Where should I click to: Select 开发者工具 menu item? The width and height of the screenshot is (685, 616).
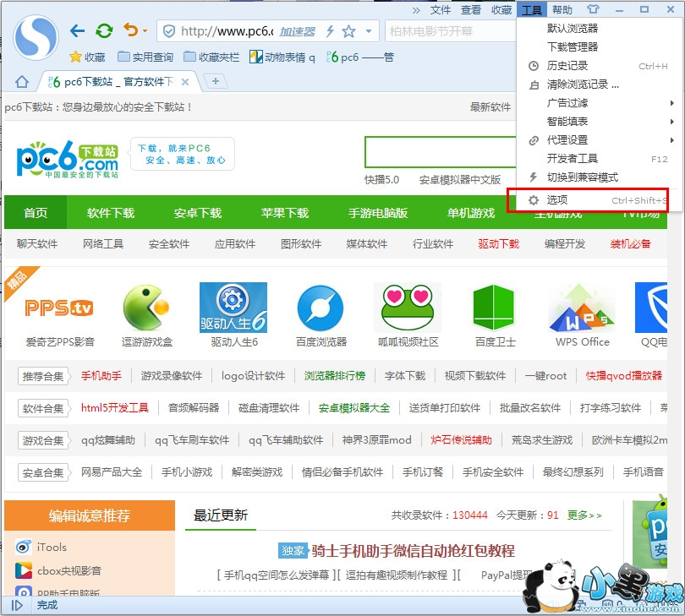coord(599,159)
